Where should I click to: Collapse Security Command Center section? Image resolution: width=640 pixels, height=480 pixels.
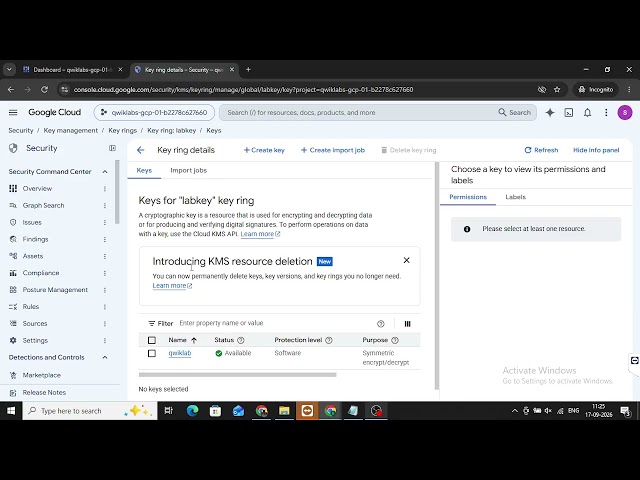[x=105, y=172]
